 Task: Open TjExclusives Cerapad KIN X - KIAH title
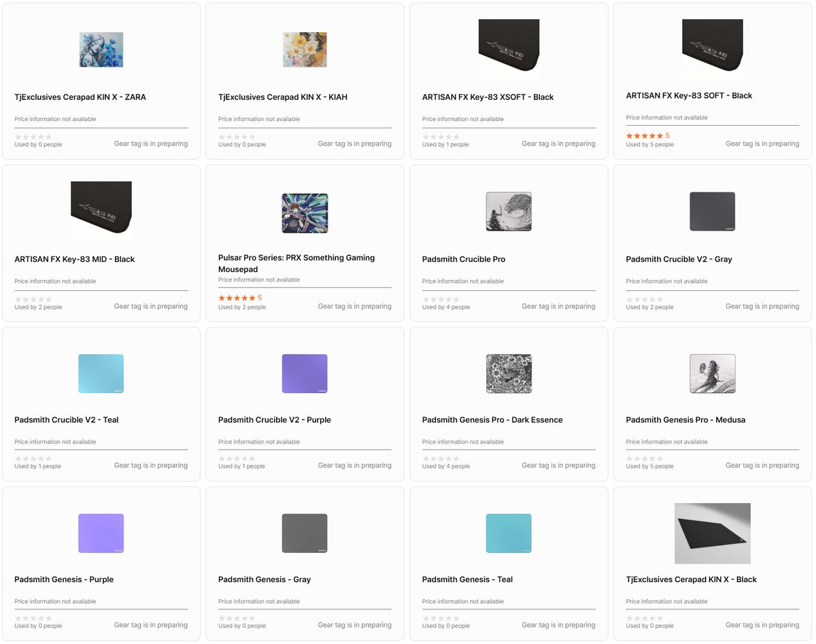tap(283, 97)
